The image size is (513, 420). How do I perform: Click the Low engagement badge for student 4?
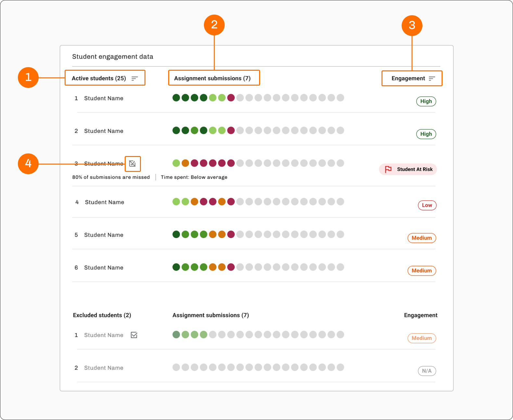coord(427,205)
